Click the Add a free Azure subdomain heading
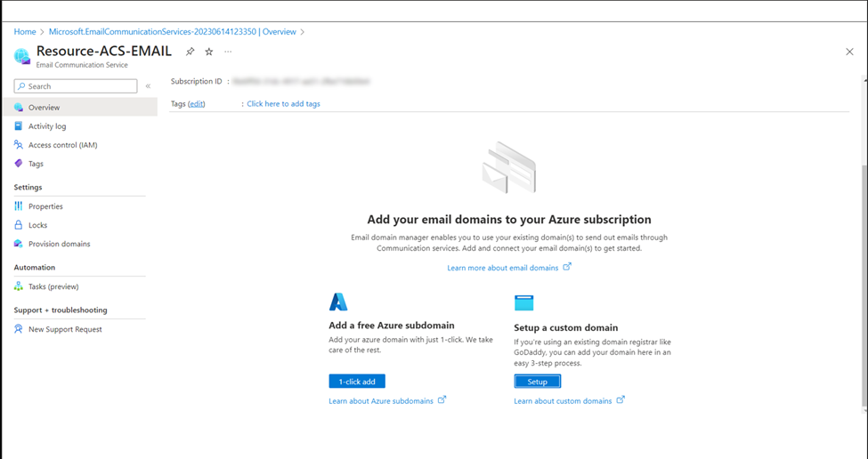The image size is (868, 459). (392, 326)
